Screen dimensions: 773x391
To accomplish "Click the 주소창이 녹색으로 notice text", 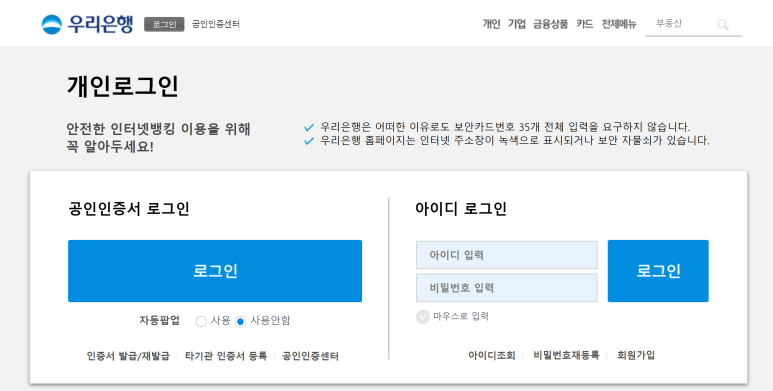I will point(515,141).
